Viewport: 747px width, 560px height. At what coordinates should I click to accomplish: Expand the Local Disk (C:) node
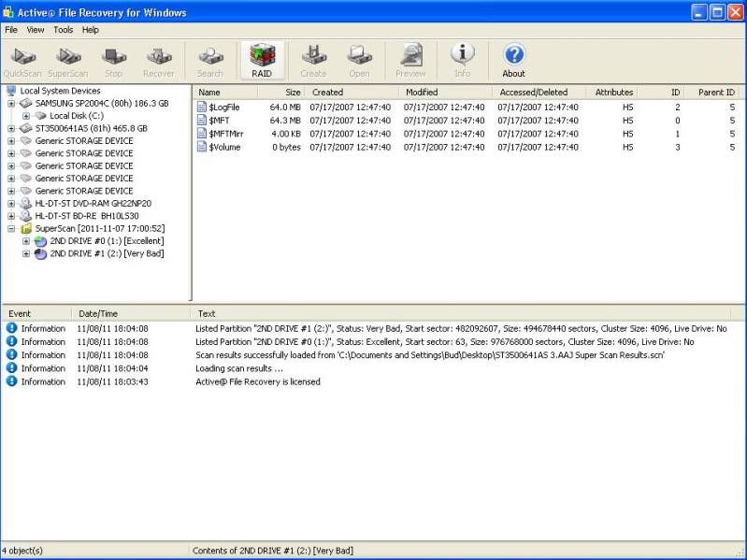click(26, 116)
